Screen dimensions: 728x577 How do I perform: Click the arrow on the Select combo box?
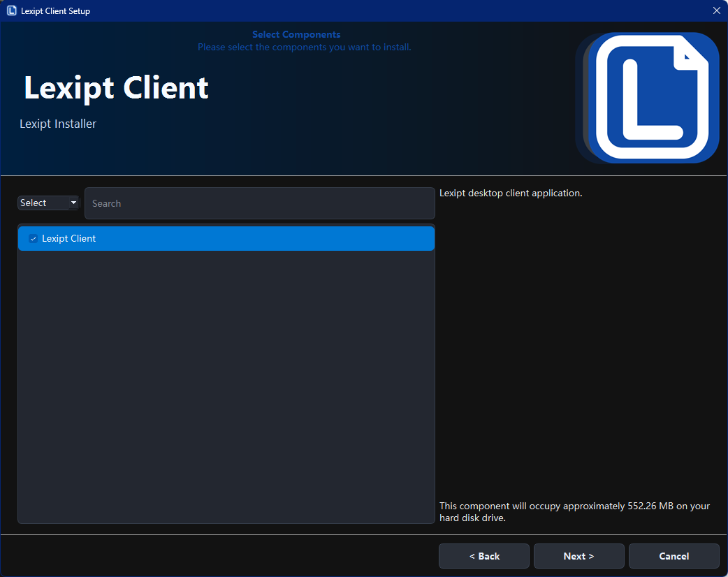(x=73, y=203)
